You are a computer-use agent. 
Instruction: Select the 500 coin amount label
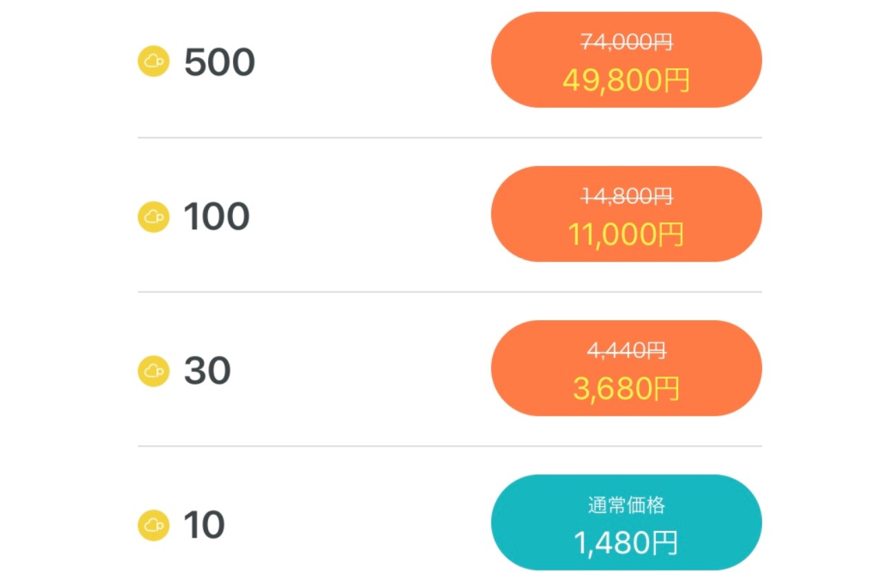tap(219, 63)
